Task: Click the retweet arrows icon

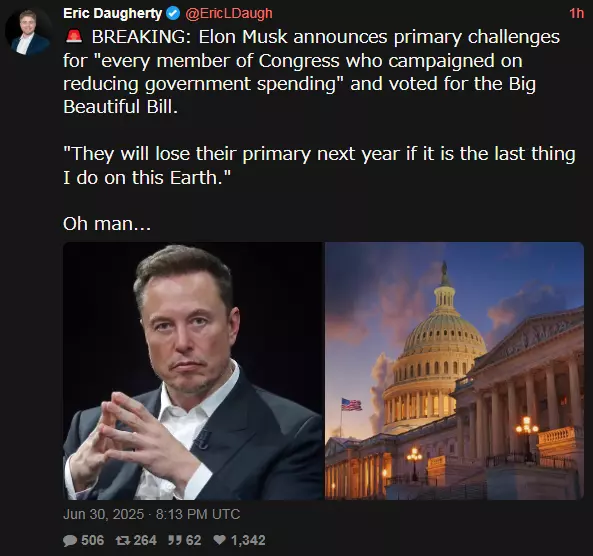Action: pyautogui.click(x=122, y=540)
